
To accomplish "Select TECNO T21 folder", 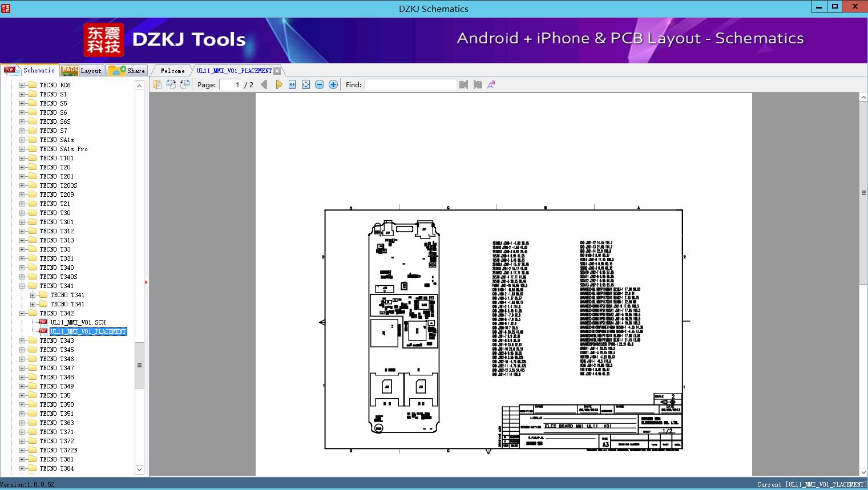I will point(55,204).
